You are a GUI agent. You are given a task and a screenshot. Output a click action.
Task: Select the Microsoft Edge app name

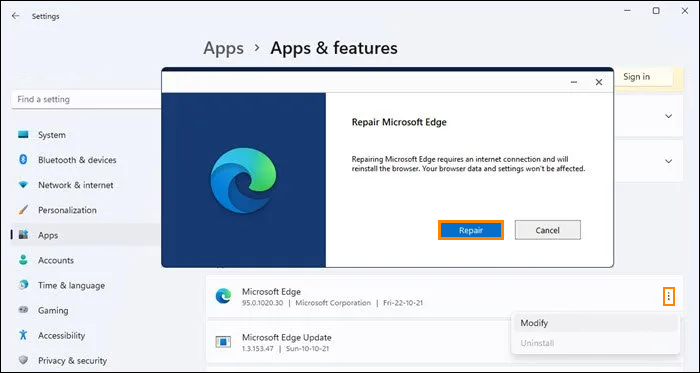271,291
